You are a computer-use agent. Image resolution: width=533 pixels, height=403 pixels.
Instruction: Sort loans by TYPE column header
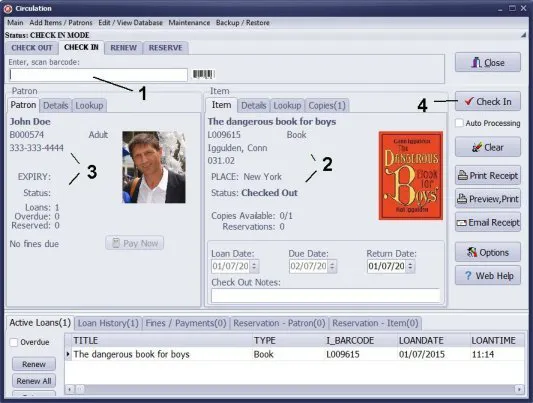[288, 340]
